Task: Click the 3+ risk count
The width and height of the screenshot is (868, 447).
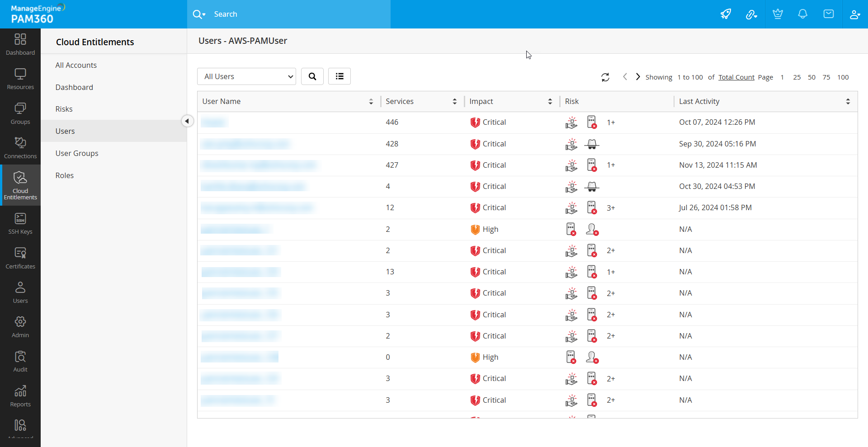Action: (611, 208)
